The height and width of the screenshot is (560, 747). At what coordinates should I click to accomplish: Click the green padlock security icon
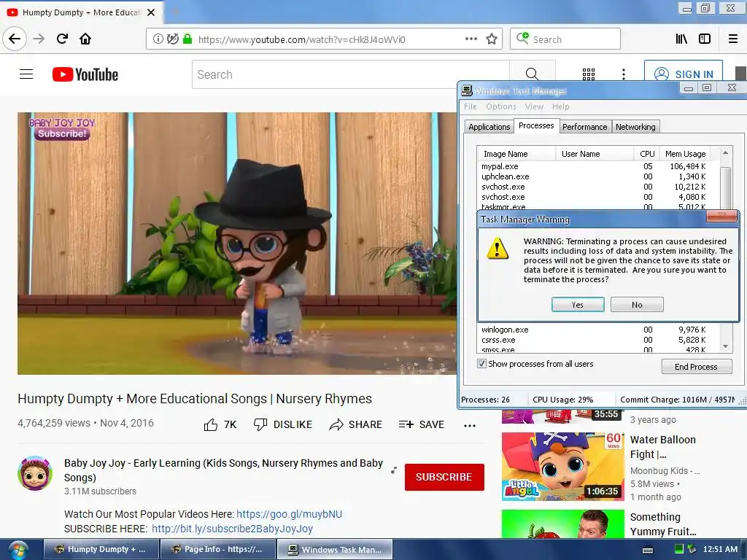[187, 39]
